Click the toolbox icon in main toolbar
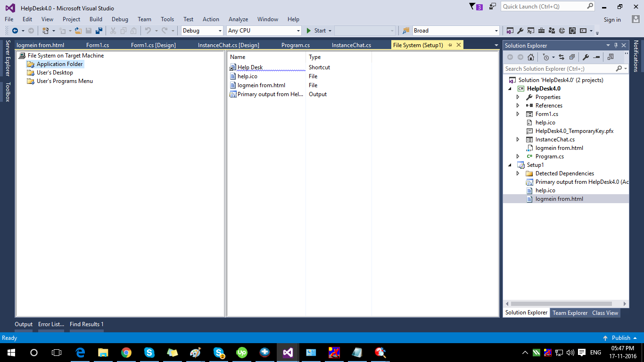This screenshot has height=362, width=644. point(541,31)
